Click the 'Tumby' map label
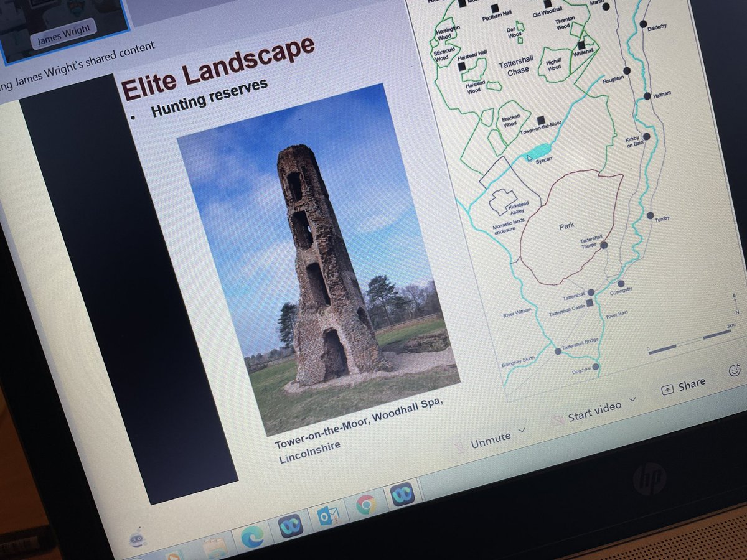 pos(662,218)
